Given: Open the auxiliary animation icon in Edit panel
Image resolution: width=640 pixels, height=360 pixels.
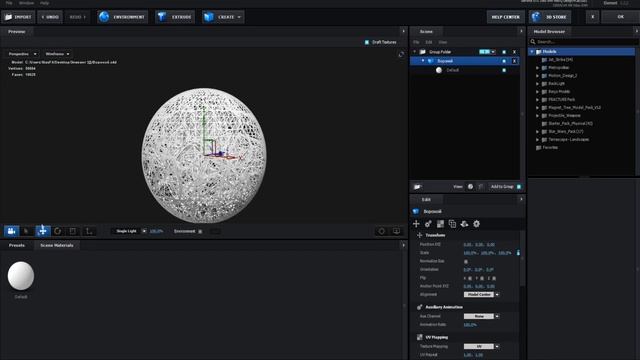Looking at the screenshot, I should click(x=428, y=224).
